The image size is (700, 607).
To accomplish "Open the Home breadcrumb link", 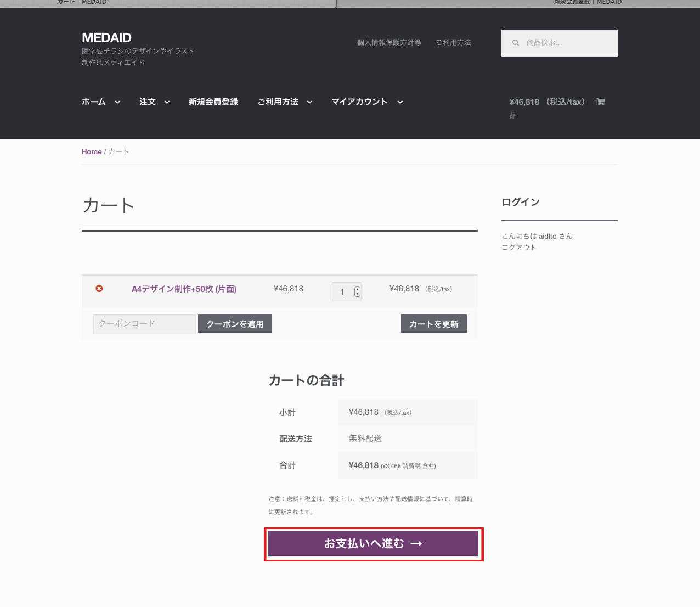I will pyautogui.click(x=92, y=151).
